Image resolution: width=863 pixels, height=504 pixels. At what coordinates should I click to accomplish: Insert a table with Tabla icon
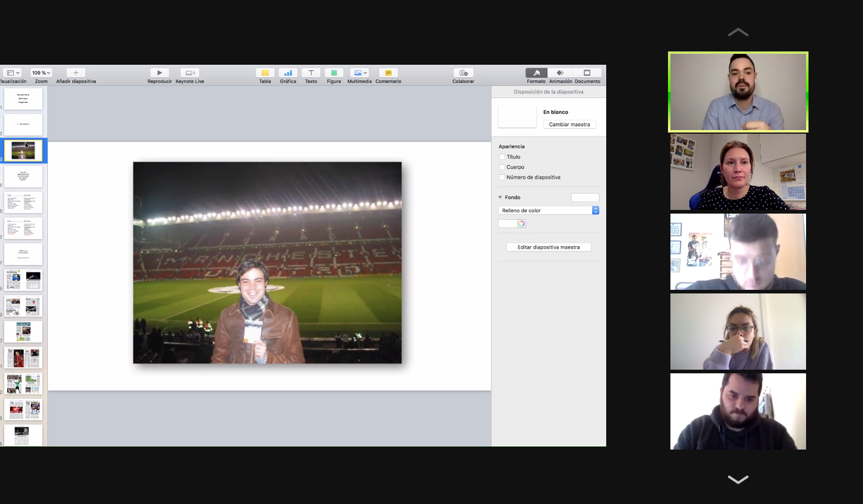265,73
